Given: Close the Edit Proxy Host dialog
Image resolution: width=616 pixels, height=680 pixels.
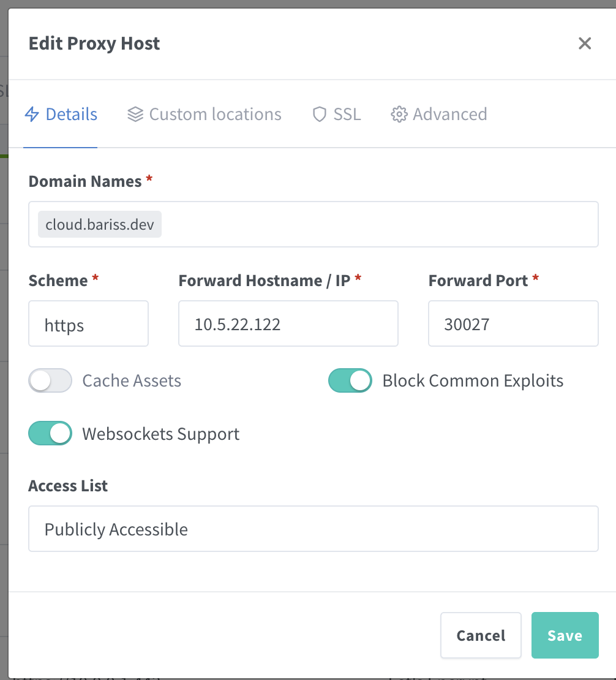Looking at the screenshot, I should (585, 43).
